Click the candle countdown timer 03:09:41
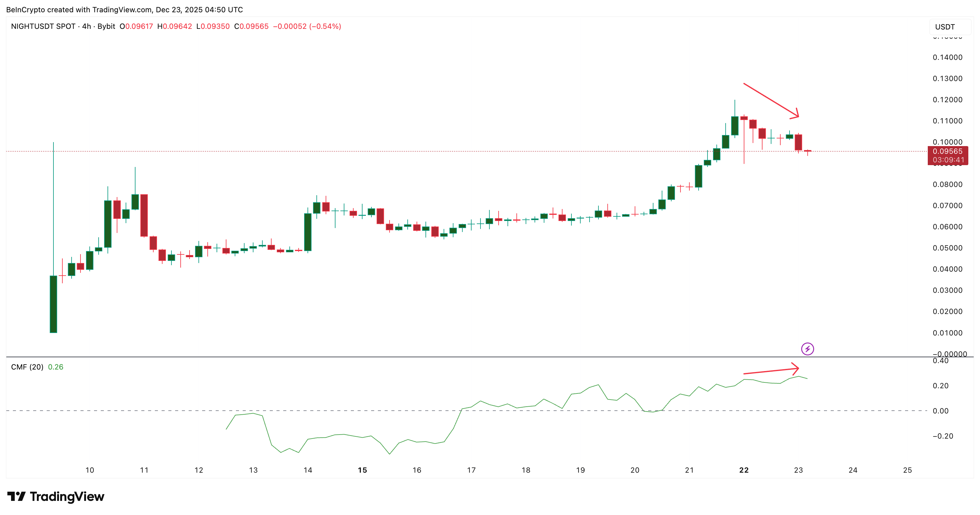Image resolution: width=980 pixels, height=515 pixels. pos(948,159)
